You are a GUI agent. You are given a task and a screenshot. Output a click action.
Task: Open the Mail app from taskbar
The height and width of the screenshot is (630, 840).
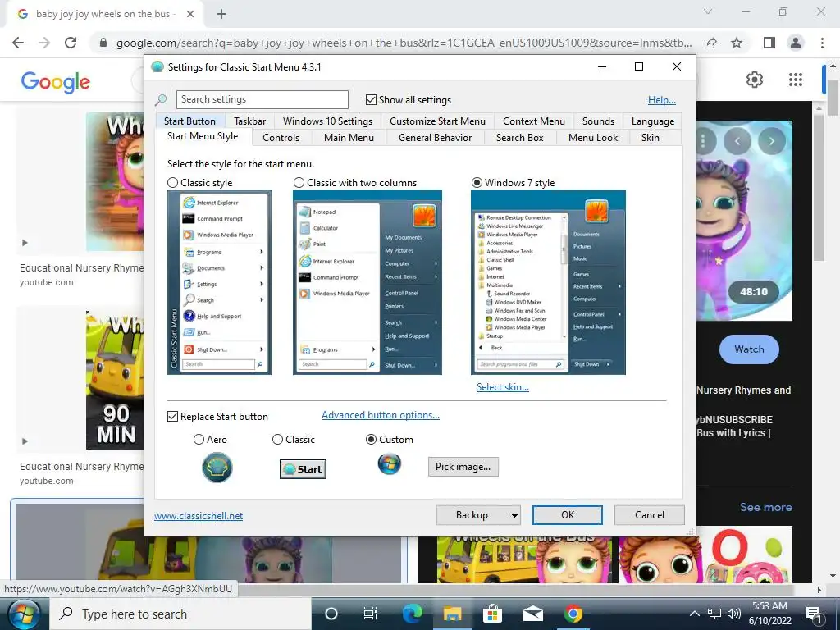pyautogui.click(x=533, y=614)
